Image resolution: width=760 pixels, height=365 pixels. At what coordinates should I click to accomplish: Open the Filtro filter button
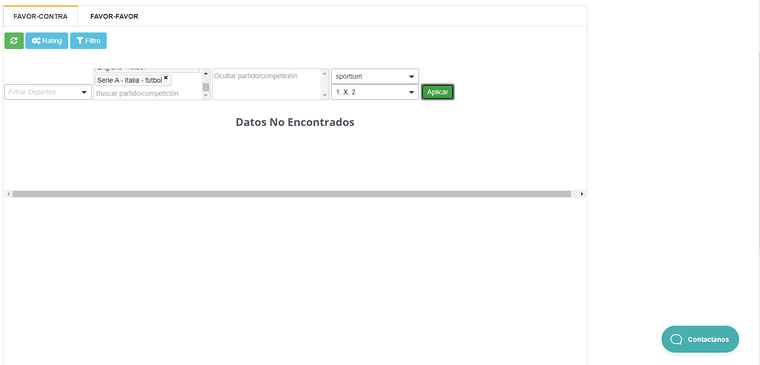tap(88, 41)
